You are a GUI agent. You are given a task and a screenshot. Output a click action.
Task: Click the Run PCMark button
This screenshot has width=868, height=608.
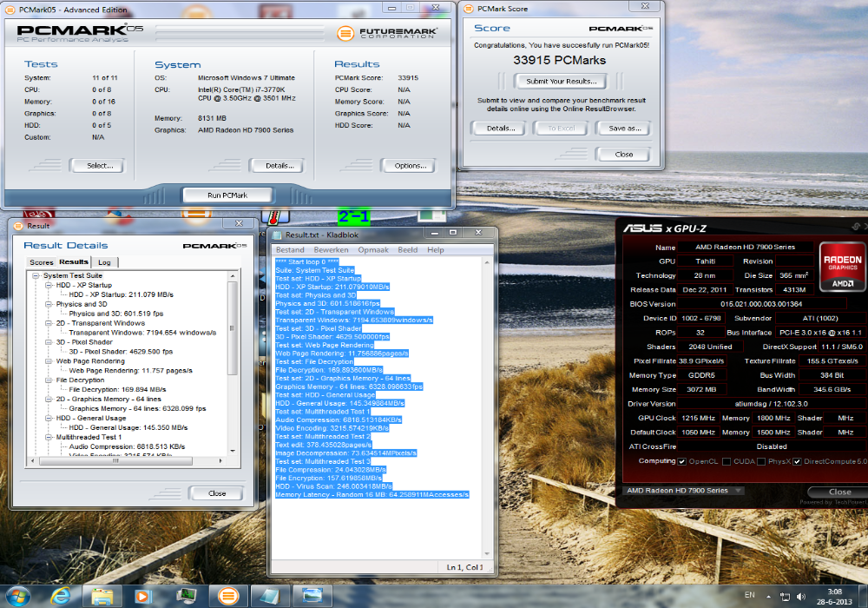tap(227, 195)
